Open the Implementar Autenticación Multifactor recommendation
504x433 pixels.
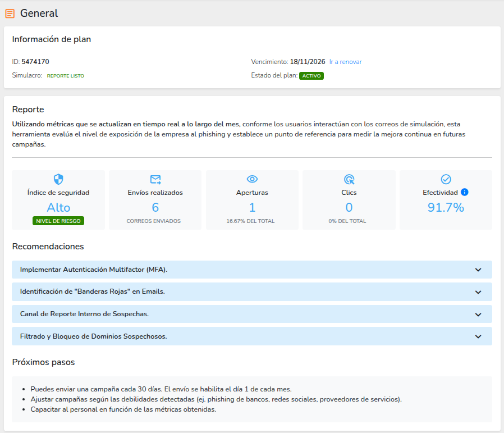tap(94, 270)
